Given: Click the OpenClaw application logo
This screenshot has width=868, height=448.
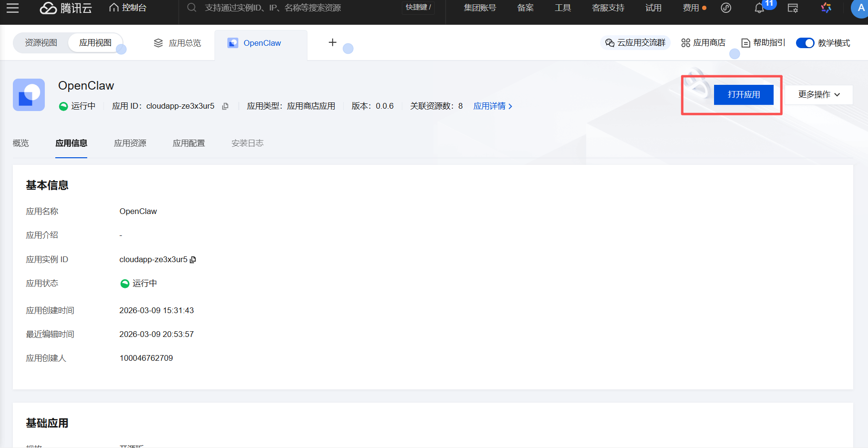Looking at the screenshot, I should 29,95.
